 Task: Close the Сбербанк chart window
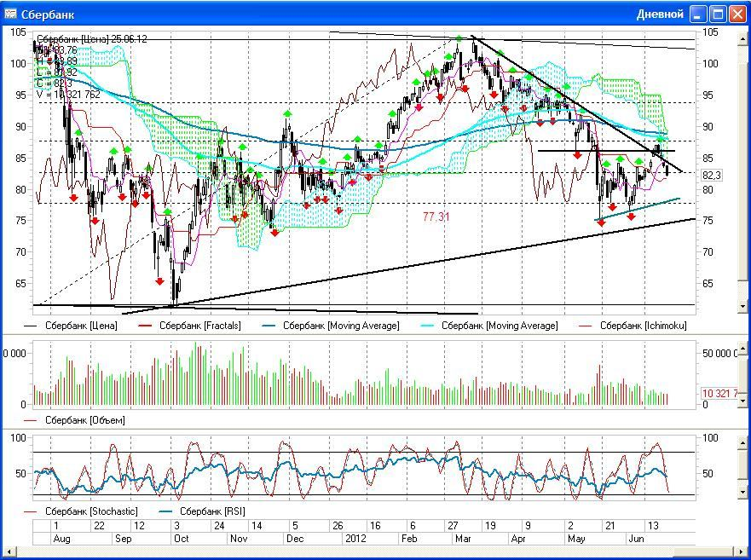click(x=737, y=14)
